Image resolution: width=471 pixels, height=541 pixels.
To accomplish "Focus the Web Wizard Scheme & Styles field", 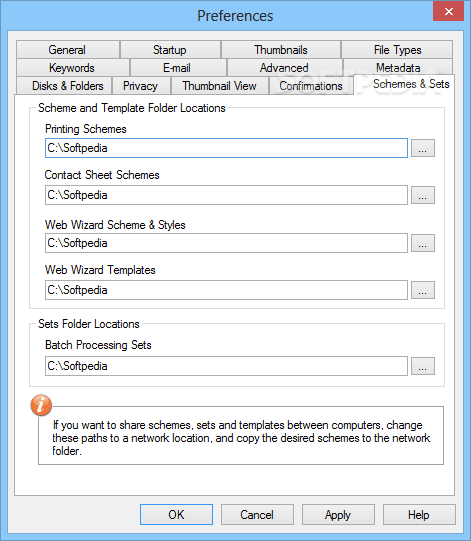I will pyautogui.click(x=226, y=243).
